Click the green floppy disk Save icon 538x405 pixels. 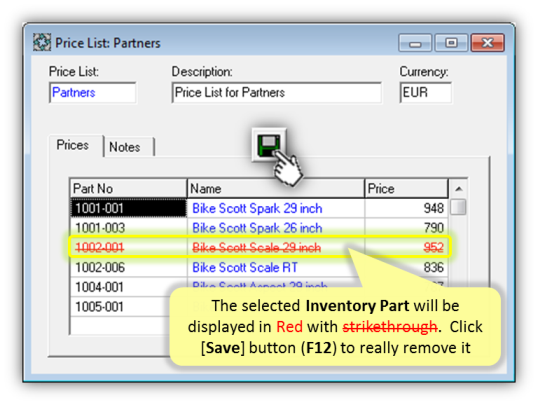(x=269, y=145)
